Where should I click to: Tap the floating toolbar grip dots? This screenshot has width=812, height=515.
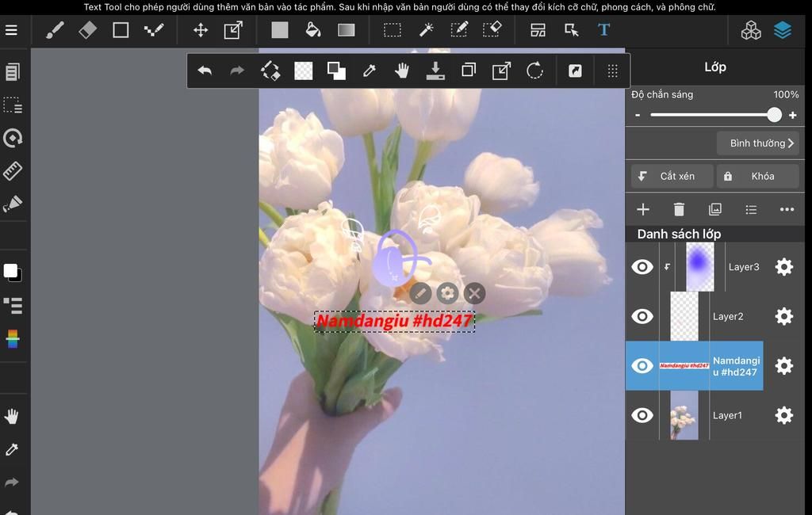613,71
